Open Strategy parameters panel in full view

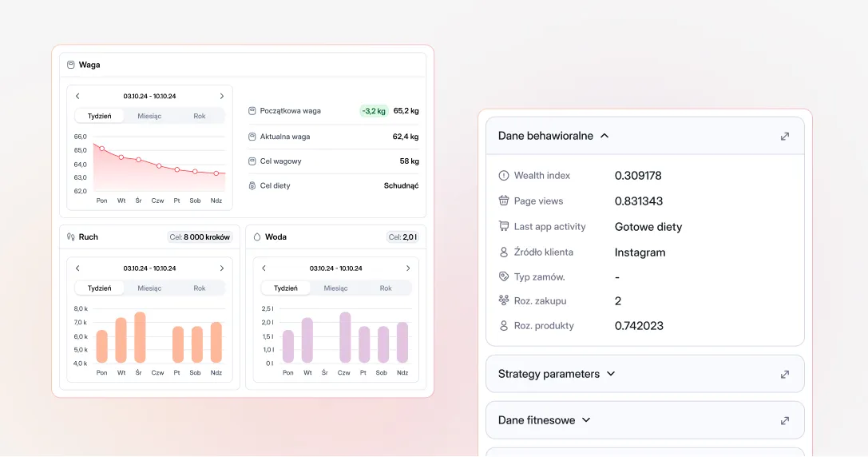(785, 375)
